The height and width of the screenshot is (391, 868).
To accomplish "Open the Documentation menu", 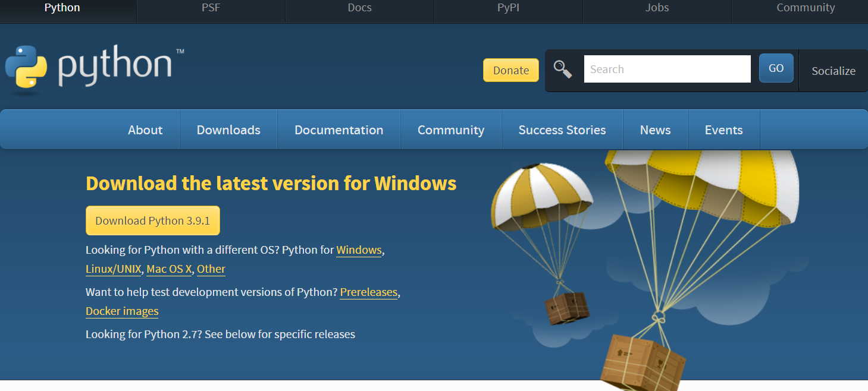I will (339, 130).
